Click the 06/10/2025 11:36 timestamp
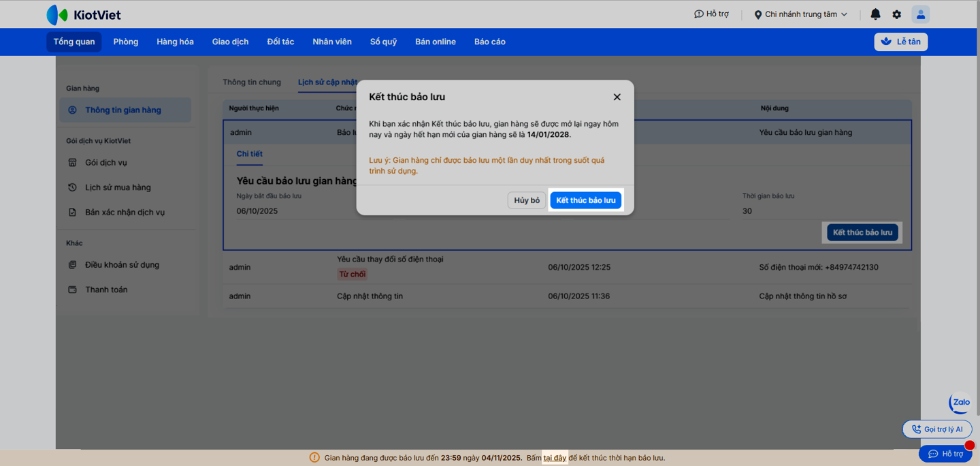 coord(579,296)
